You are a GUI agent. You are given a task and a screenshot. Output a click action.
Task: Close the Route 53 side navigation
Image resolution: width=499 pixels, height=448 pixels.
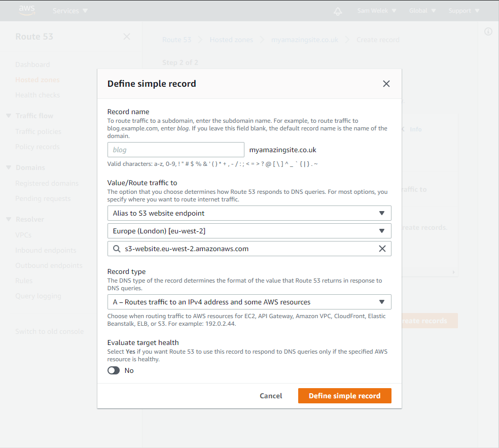pyautogui.click(x=127, y=37)
